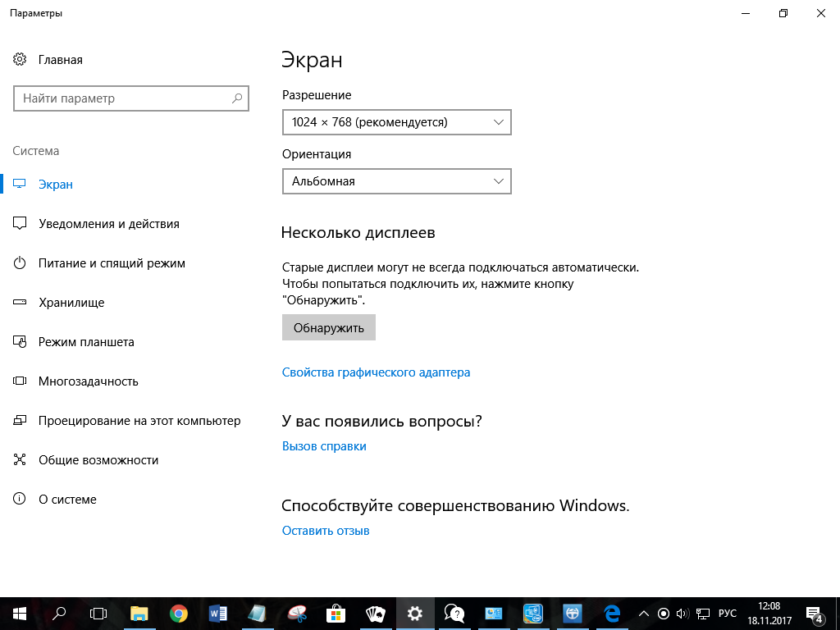
Task: Click the Несколько дисплеев heading
Action: [358, 233]
